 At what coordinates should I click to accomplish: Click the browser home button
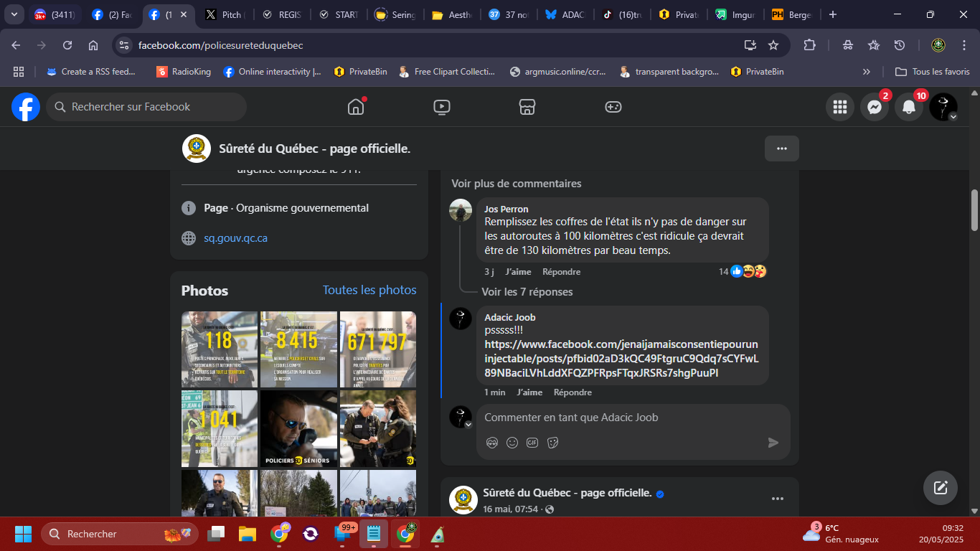point(93,45)
